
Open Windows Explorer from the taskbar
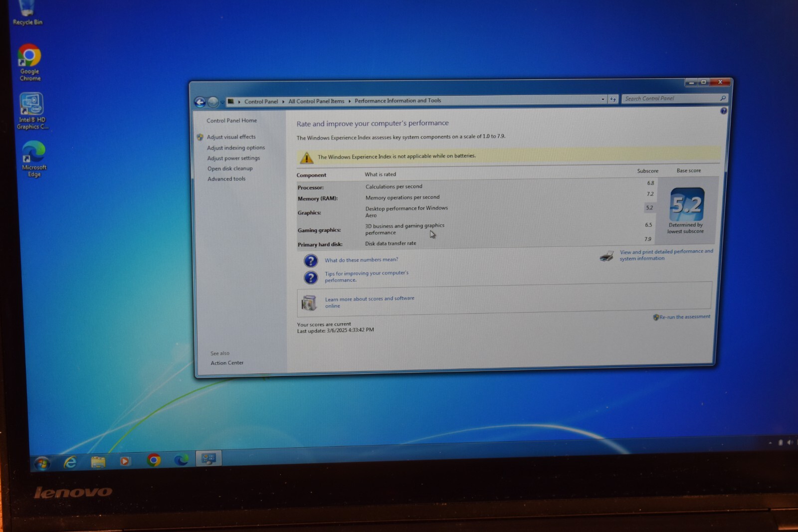[x=98, y=462]
